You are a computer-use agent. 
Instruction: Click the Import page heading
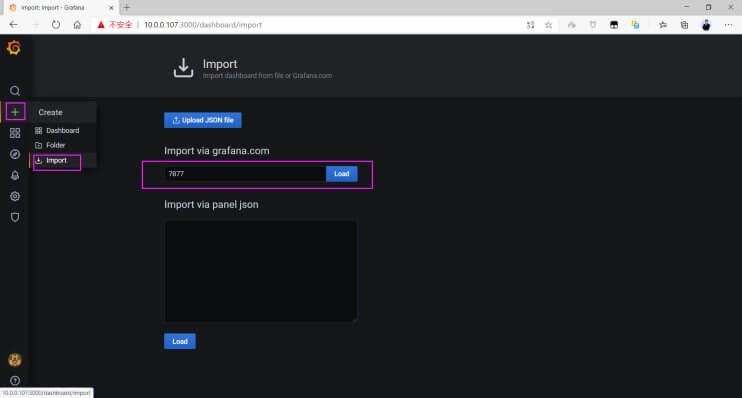click(x=220, y=64)
